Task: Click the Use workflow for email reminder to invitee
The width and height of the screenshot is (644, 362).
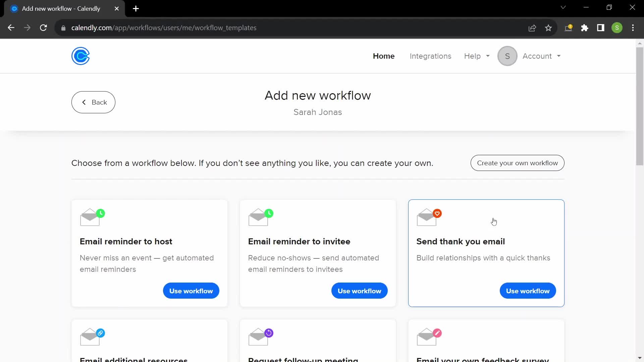Action: 360,291
